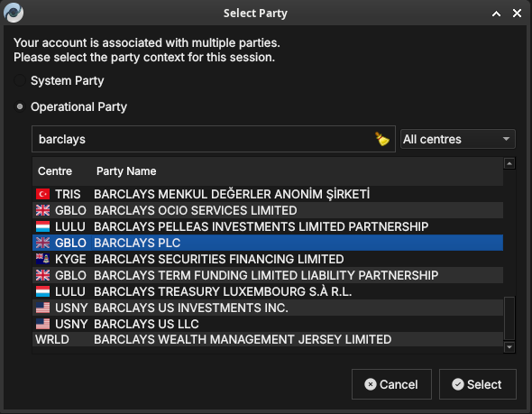Click the broom clear-filter icon

(382, 139)
